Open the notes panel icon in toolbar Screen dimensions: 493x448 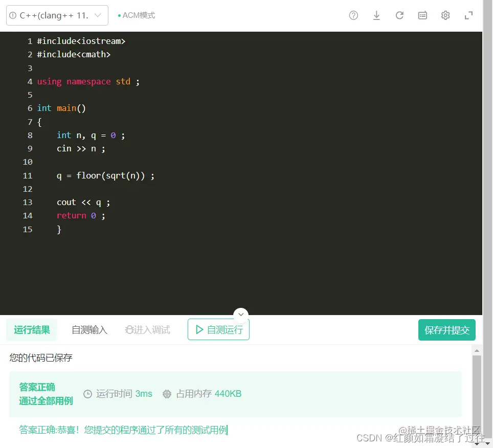point(422,15)
